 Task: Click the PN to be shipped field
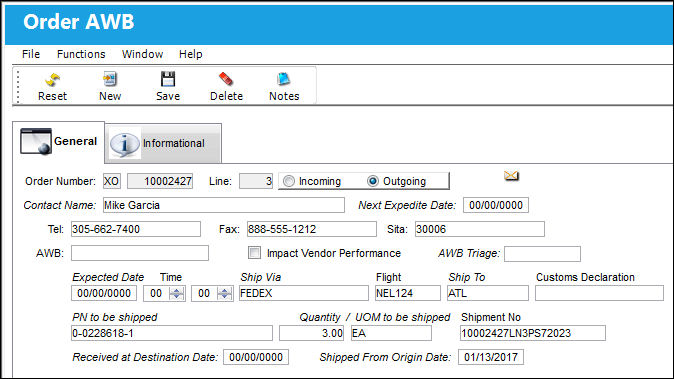(x=172, y=333)
